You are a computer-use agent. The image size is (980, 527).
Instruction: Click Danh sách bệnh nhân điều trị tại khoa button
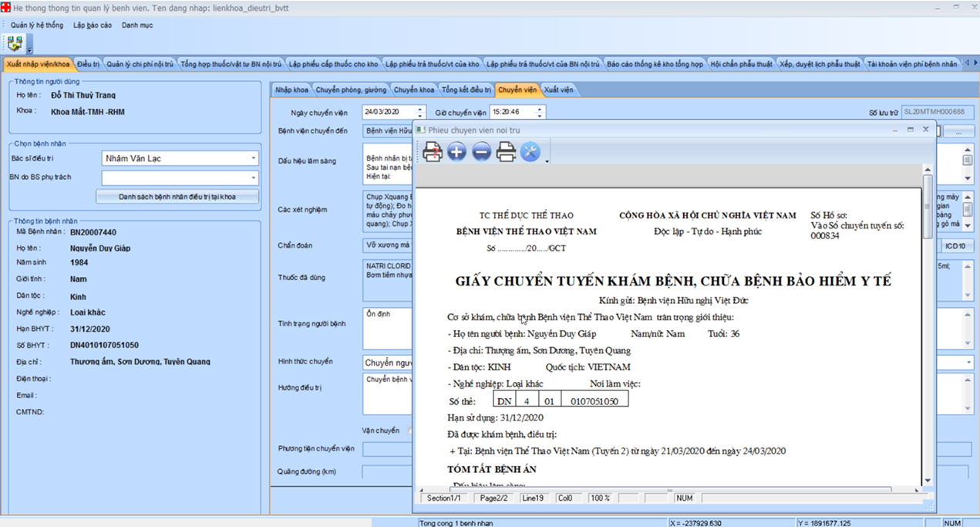point(177,196)
